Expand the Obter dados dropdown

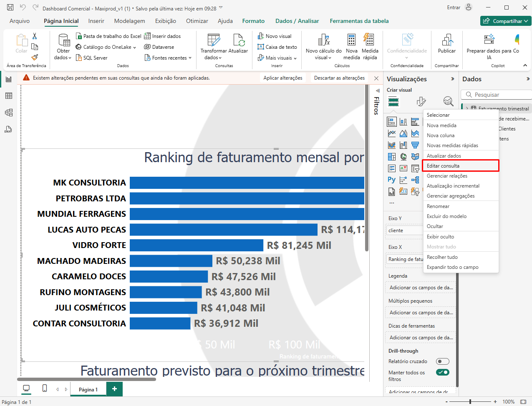(63, 58)
